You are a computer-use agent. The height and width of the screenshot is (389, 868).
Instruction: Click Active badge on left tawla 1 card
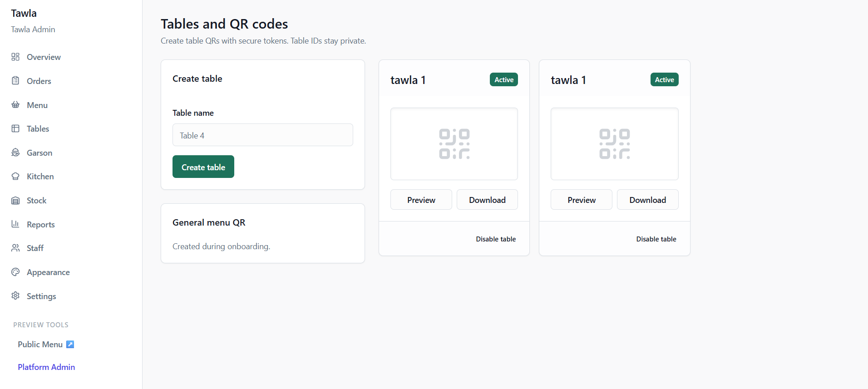[504, 79]
